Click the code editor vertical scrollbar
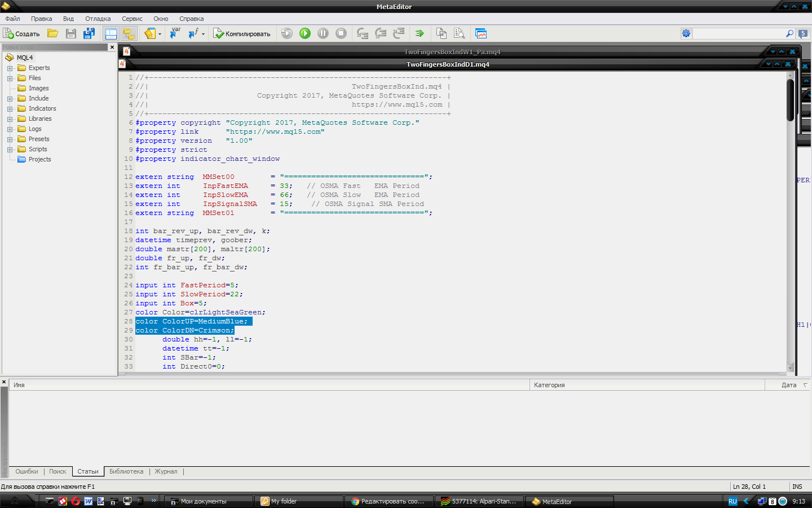812x508 pixels. point(791,221)
